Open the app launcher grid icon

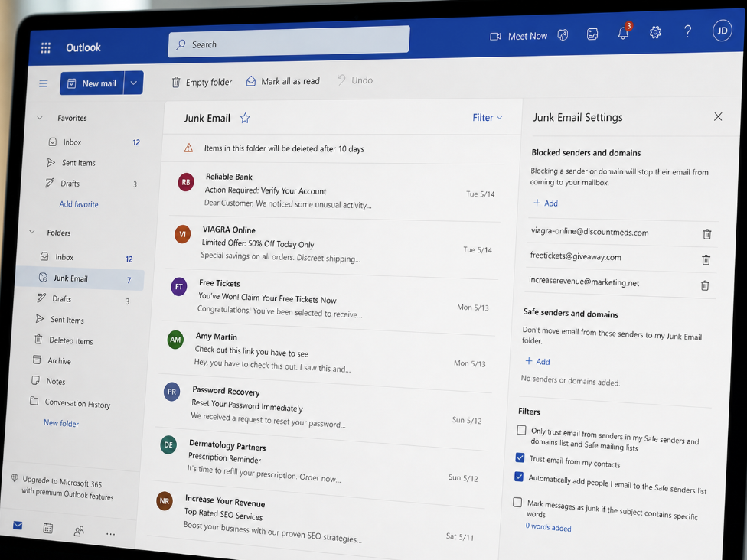pyautogui.click(x=46, y=47)
